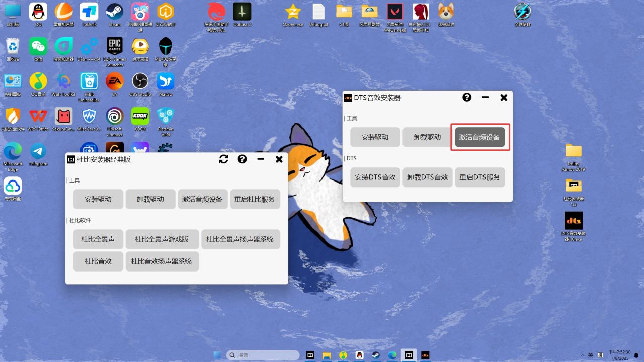Show hidden system tray icons

[583, 355]
